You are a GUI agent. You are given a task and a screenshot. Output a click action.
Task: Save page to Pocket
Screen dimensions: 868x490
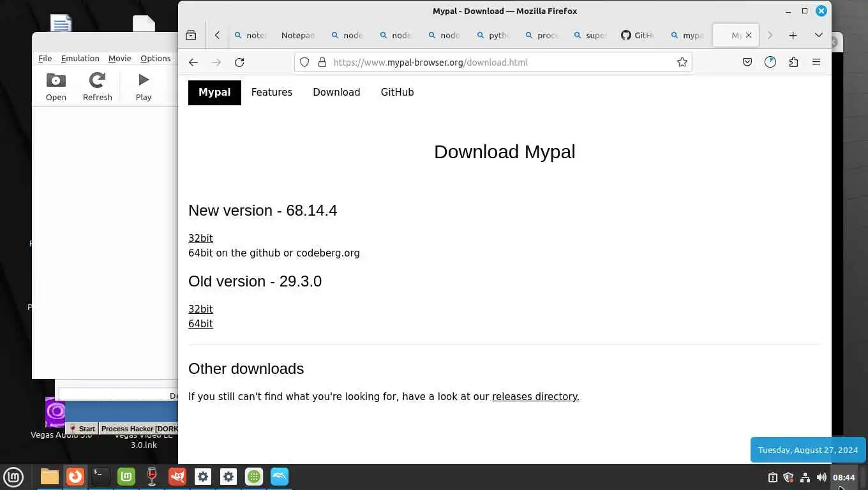[x=747, y=62]
